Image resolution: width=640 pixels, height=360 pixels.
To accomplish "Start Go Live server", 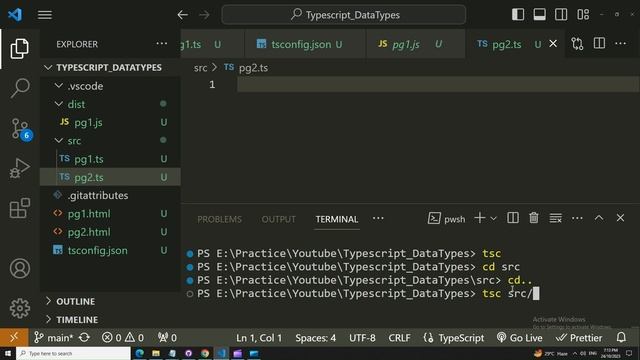I will pyautogui.click(x=519, y=338).
